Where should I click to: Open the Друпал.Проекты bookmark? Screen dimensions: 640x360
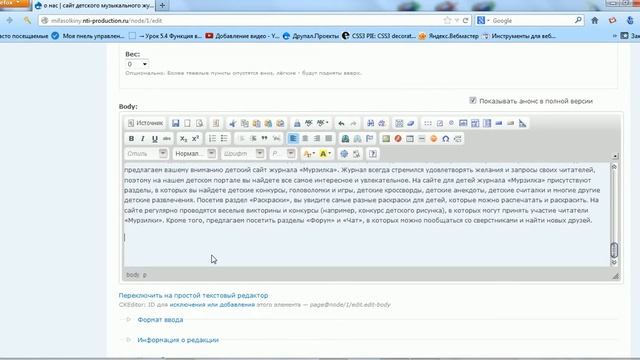pyautogui.click(x=311, y=36)
